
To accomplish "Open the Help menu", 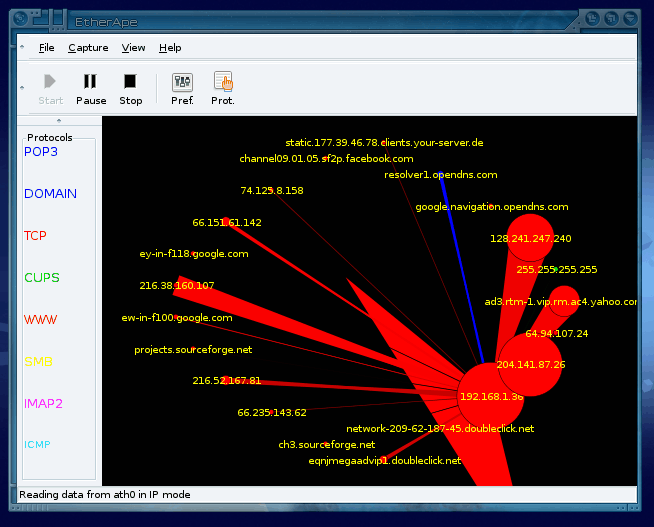I will pos(170,48).
